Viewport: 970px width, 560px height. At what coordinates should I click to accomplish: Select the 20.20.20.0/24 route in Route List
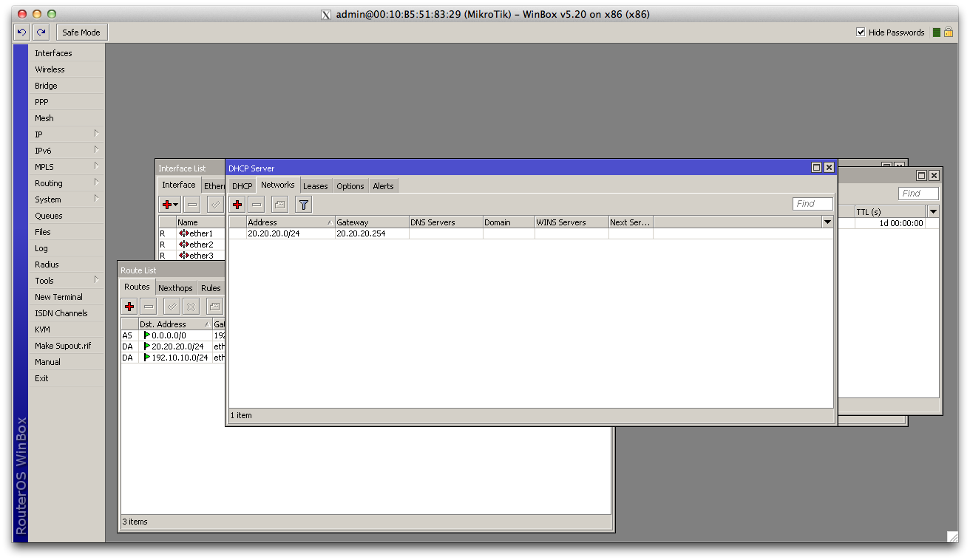click(x=173, y=346)
